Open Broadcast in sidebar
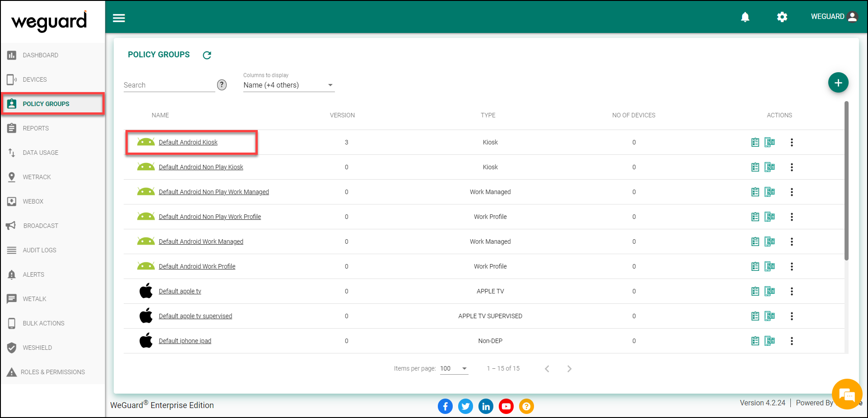This screenshot has width=868, height=418. click(x=53, y=226)
